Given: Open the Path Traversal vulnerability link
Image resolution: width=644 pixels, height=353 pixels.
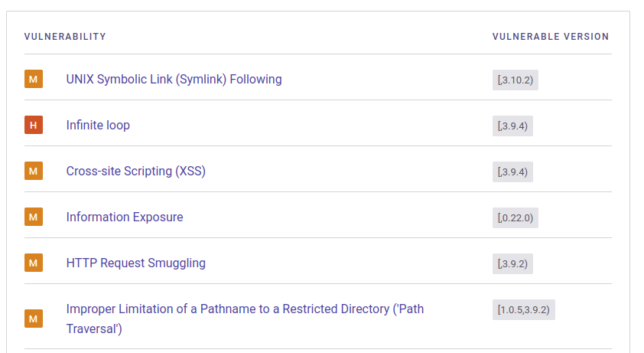Looking at the screenshot, I should tap(245, 309).
